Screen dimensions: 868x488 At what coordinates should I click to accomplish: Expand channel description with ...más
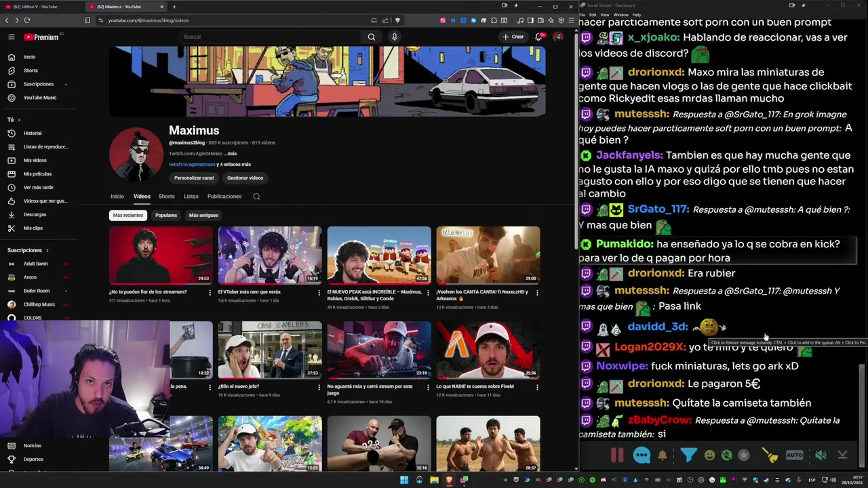click(231, 154)
